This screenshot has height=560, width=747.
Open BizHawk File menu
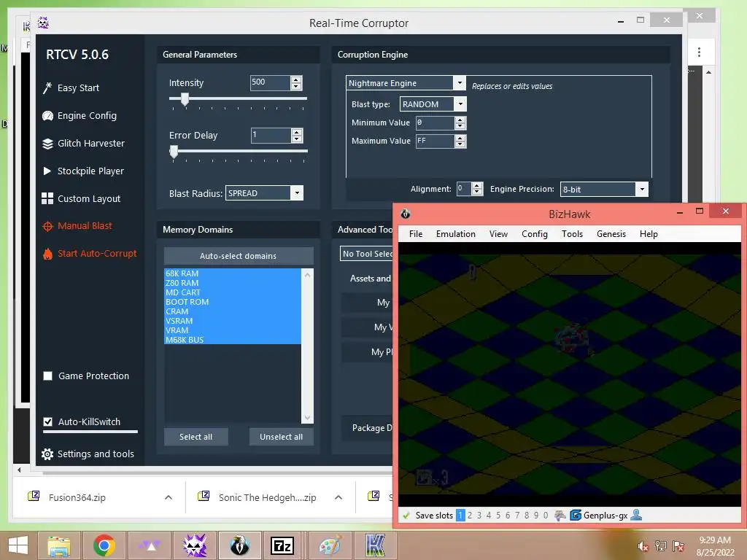click(416, 234)
